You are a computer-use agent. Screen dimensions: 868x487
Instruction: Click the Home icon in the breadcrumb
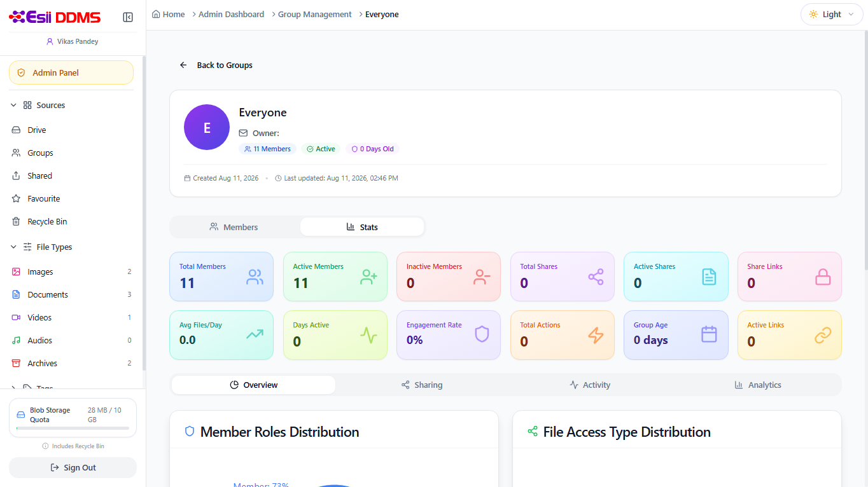(156, 14)
